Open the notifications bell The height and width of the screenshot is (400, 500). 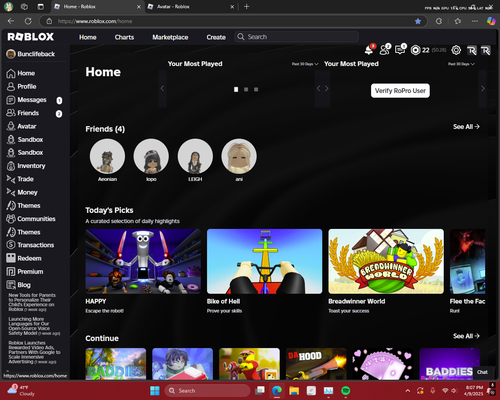(369, 50)
